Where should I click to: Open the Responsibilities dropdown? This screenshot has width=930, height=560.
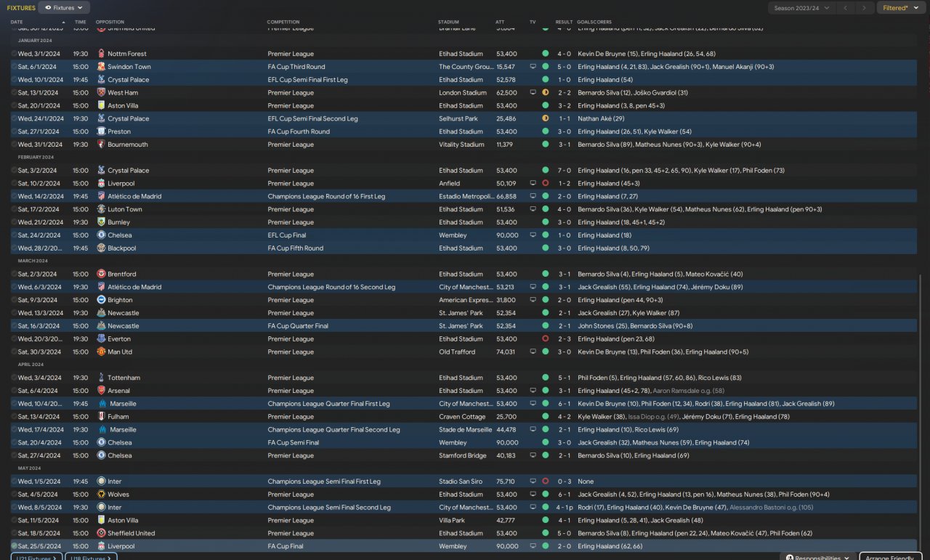(x=817, y=558)
